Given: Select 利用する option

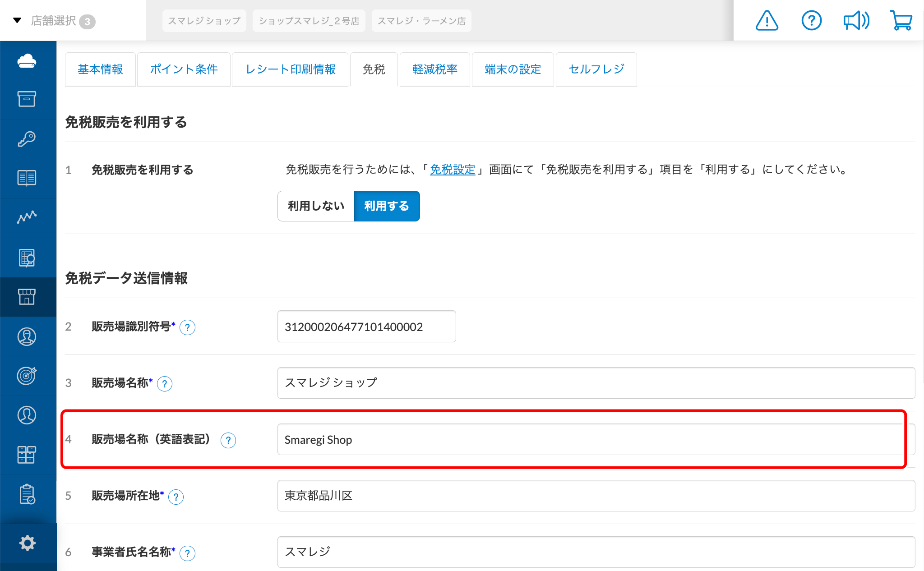Looking at the screenshot, I should (x=387, y=206).
